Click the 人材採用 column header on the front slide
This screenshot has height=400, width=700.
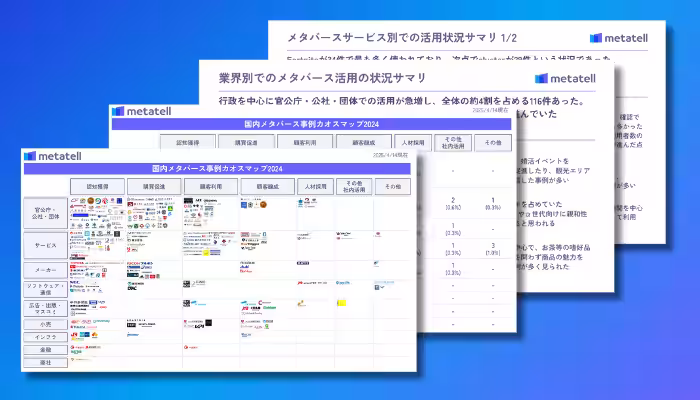(315, 187)
